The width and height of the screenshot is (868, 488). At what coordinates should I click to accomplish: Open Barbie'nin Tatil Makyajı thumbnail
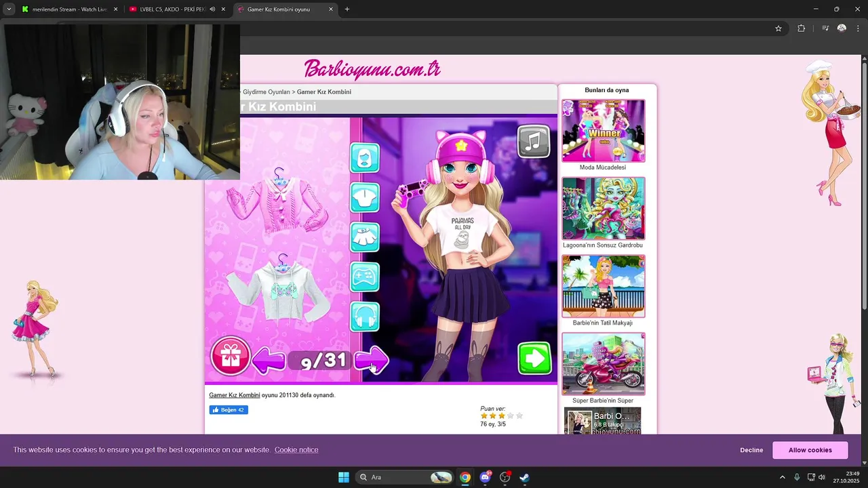tap(604, 286)
